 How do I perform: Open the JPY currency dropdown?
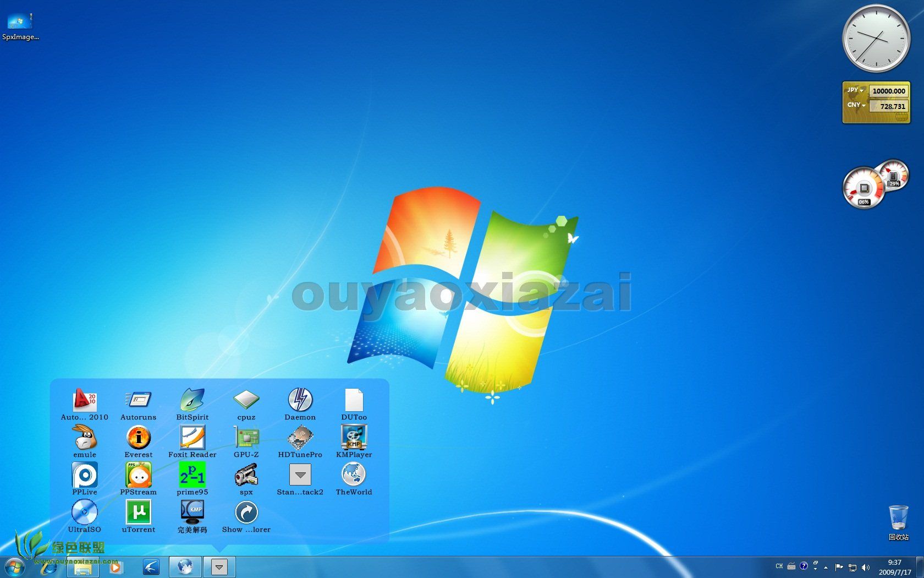tap(855, 90)
